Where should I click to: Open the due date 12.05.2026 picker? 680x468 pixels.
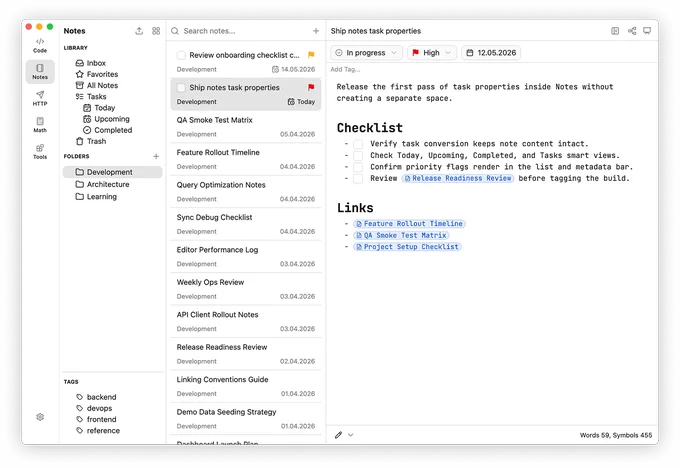click(x=491, y=52)
